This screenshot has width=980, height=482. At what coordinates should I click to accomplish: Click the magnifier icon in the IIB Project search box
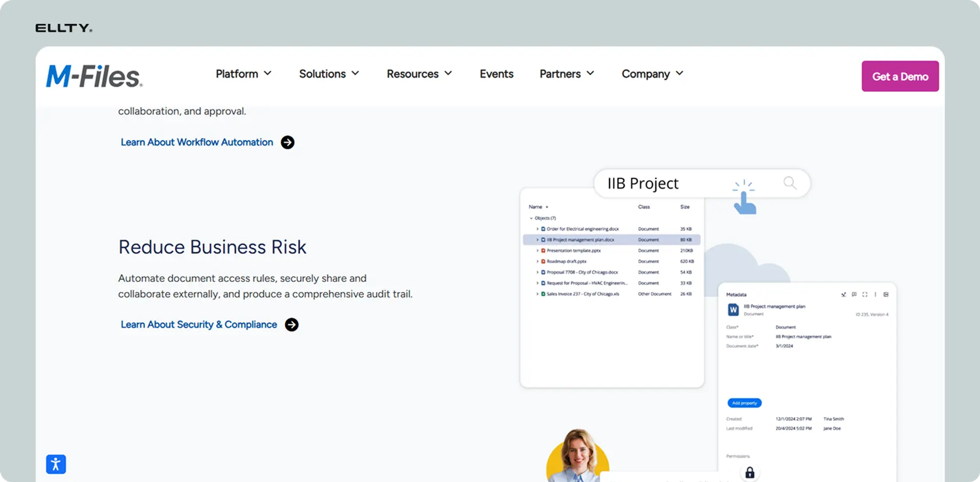click(790, 183)
